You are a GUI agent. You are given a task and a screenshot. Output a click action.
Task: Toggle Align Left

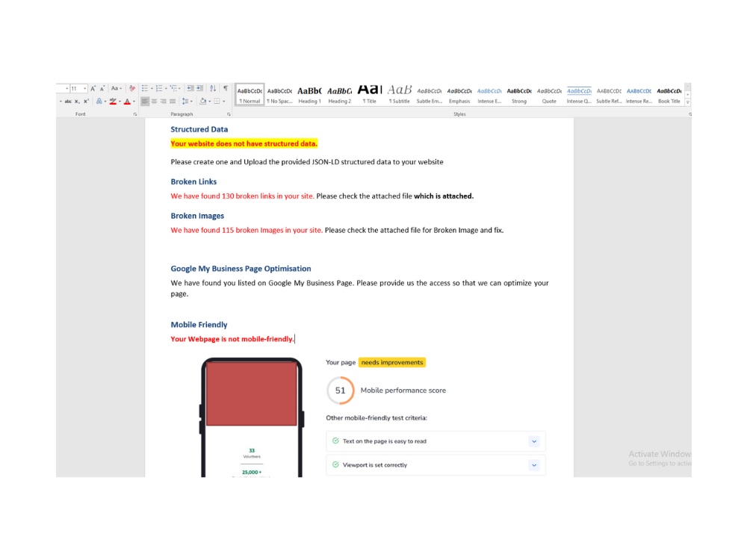(145, 102)
